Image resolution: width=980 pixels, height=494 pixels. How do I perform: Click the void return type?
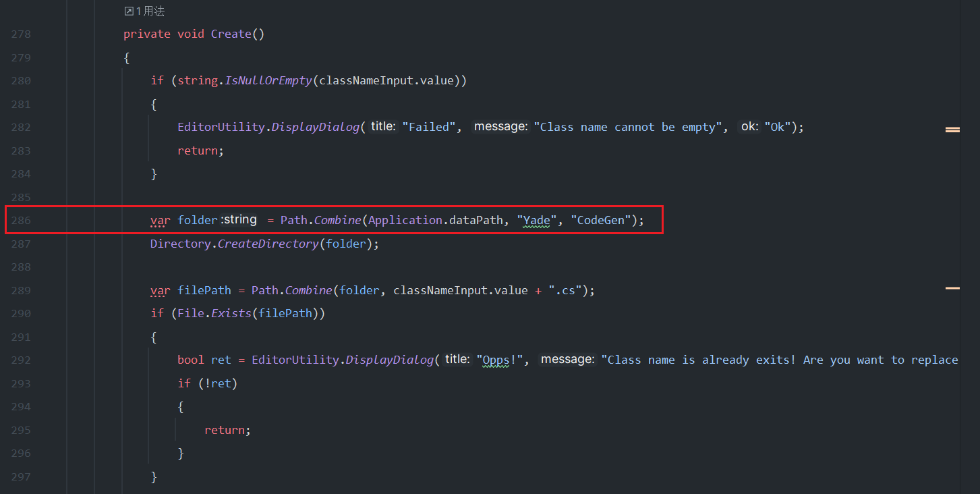[x=191, y=34]
